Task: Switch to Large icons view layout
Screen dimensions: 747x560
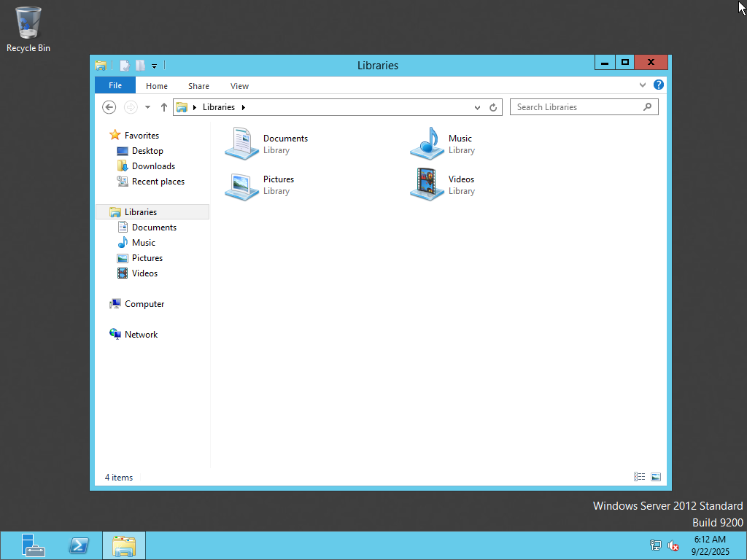Action: (656, 477)
